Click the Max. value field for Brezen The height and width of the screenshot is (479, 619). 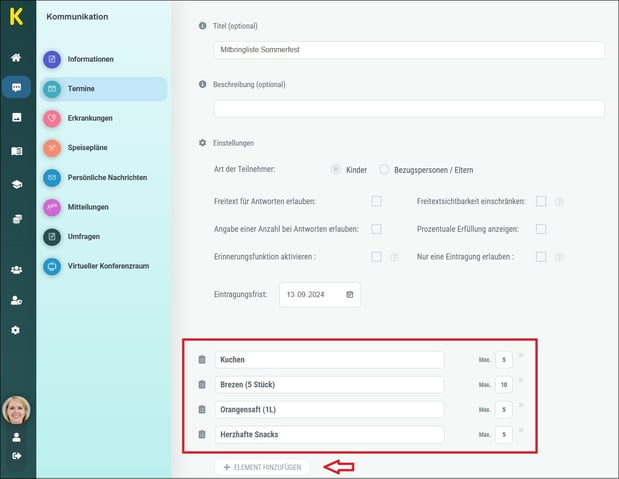click(504, 385)
